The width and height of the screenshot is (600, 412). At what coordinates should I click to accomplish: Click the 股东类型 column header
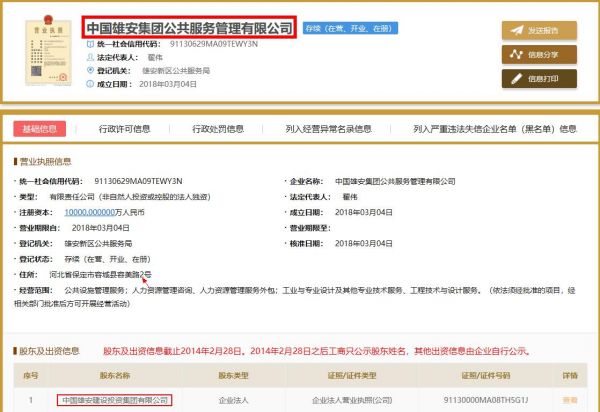click(x=233, y=376)
